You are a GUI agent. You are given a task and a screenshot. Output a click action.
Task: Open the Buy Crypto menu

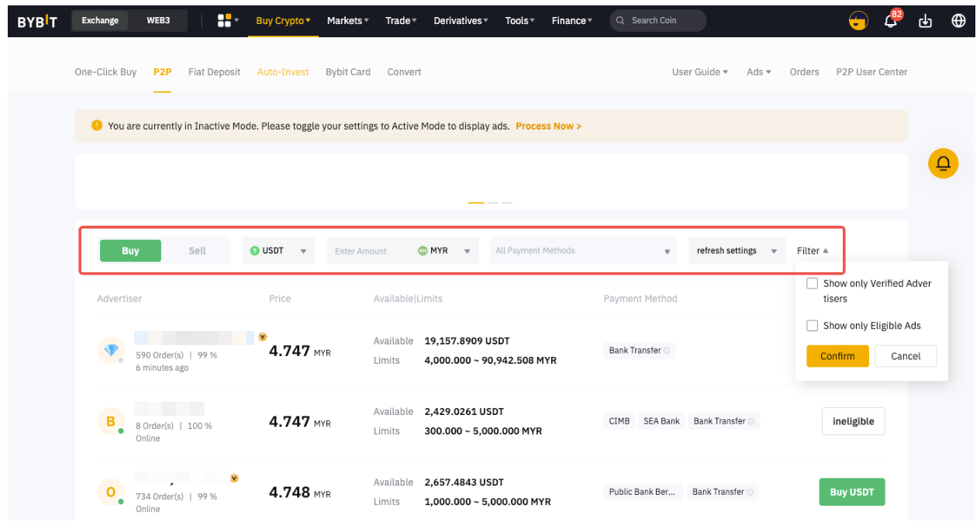pos(283,21)
